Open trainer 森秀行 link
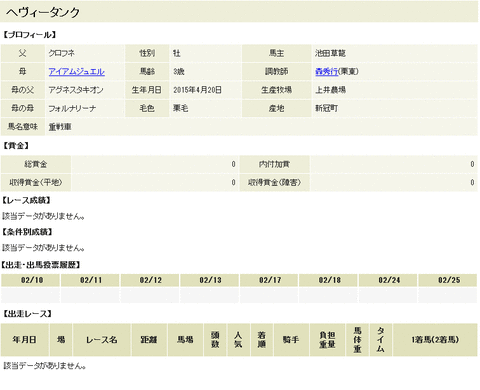Screen dimensions: 480x390 pos(326,72)
